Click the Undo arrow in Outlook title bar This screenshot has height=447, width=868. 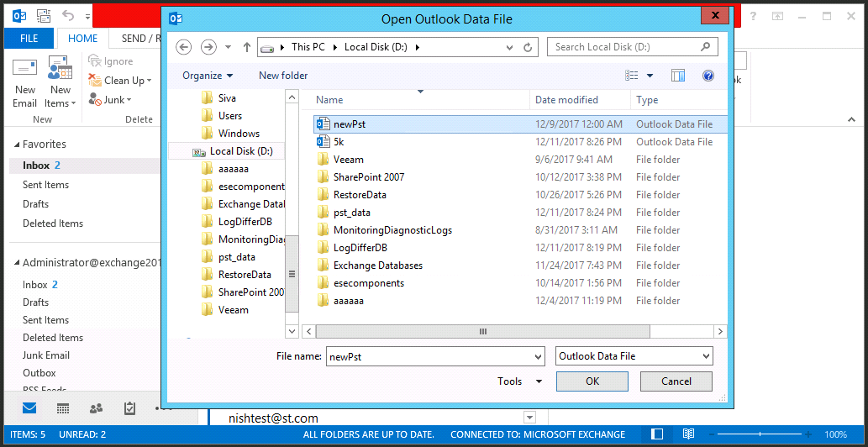pos(69,15)
